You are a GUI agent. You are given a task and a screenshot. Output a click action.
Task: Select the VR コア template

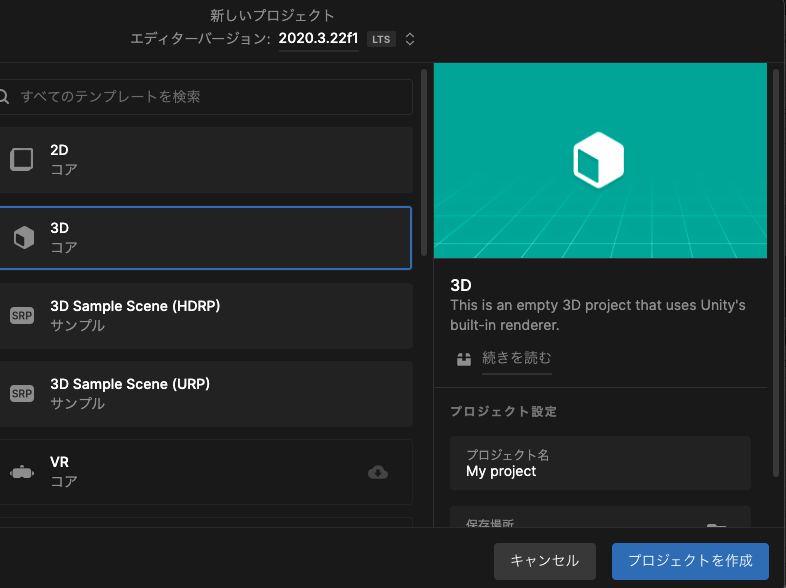click(x=206, y=472)
